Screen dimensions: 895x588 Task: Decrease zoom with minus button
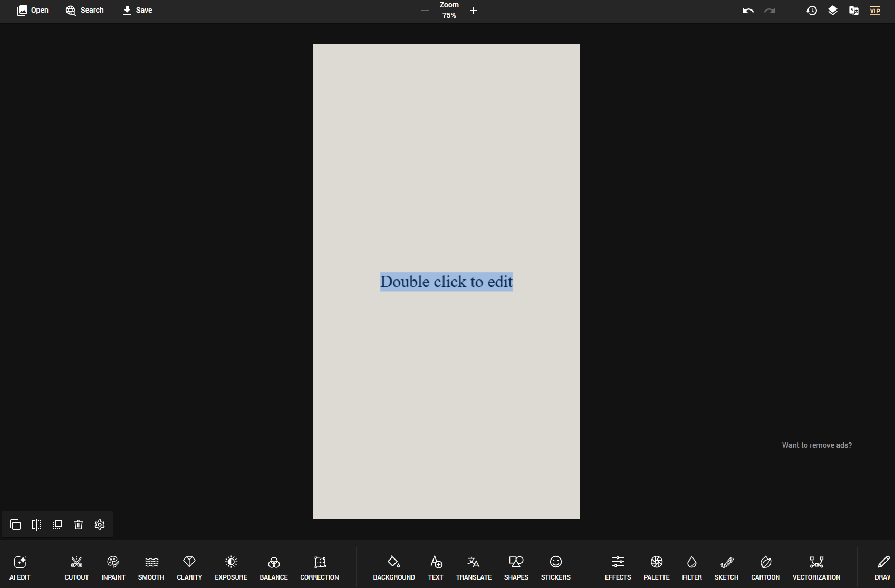[425, 11]
